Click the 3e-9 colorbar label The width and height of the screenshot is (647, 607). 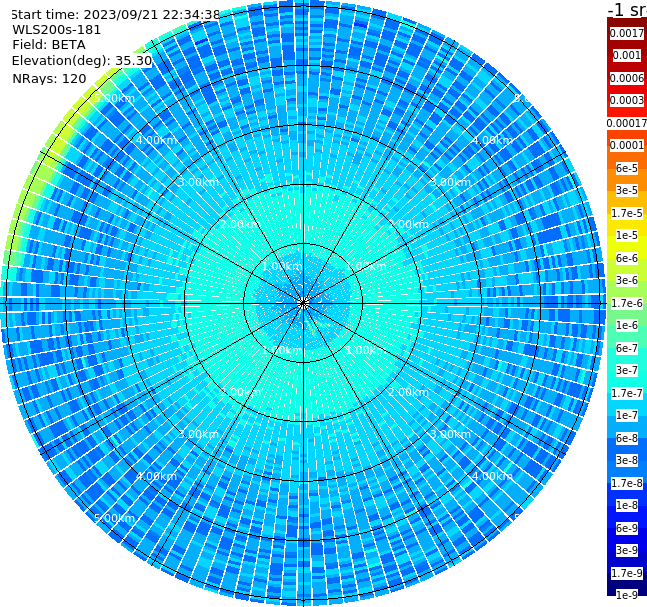coord(627,550)
